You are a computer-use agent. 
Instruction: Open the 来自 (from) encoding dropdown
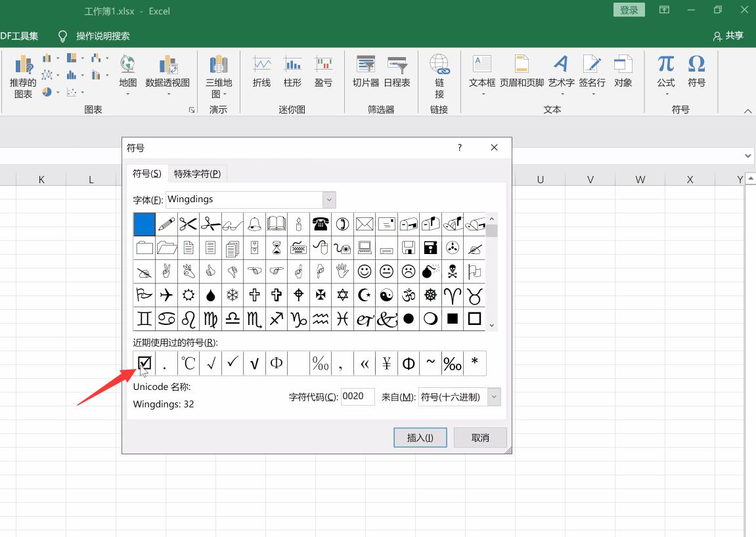coord(494,397)
